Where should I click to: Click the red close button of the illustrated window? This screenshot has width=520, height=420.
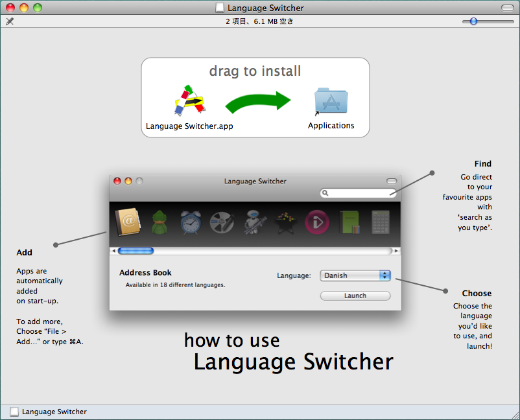click(117, 181)
